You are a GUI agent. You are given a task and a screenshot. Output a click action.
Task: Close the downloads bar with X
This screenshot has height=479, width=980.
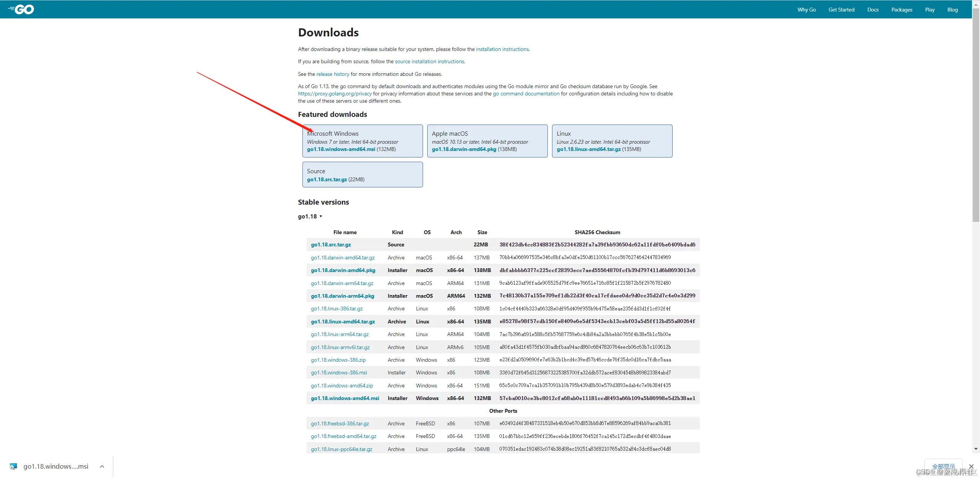(x=971, y=466)
